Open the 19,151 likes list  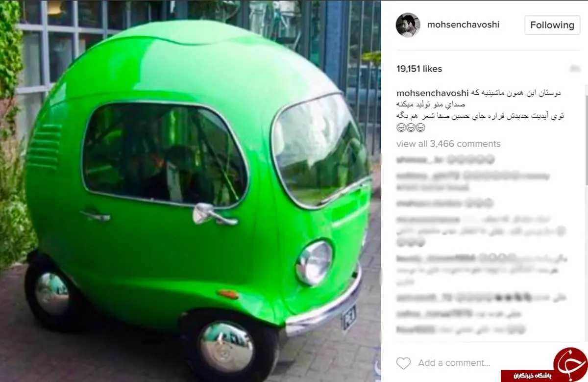coord(419,69)
